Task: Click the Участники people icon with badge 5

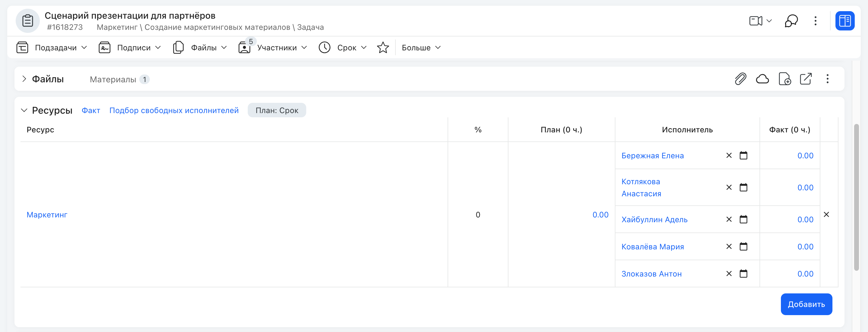Action: click(245, 48)
